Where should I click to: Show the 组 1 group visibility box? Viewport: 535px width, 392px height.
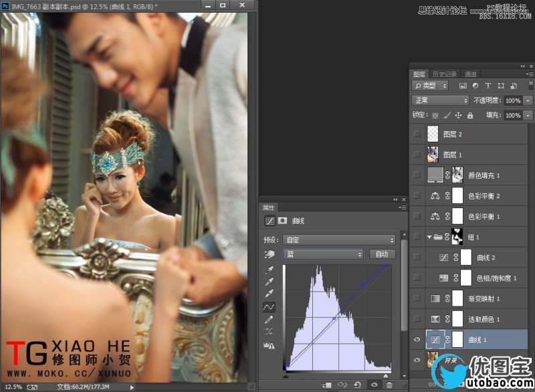[417, 236]
